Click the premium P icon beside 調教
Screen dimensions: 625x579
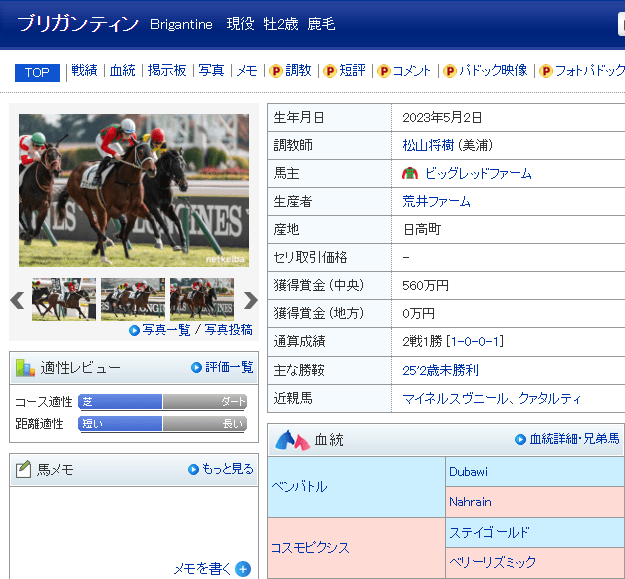(x=276, y=71)
